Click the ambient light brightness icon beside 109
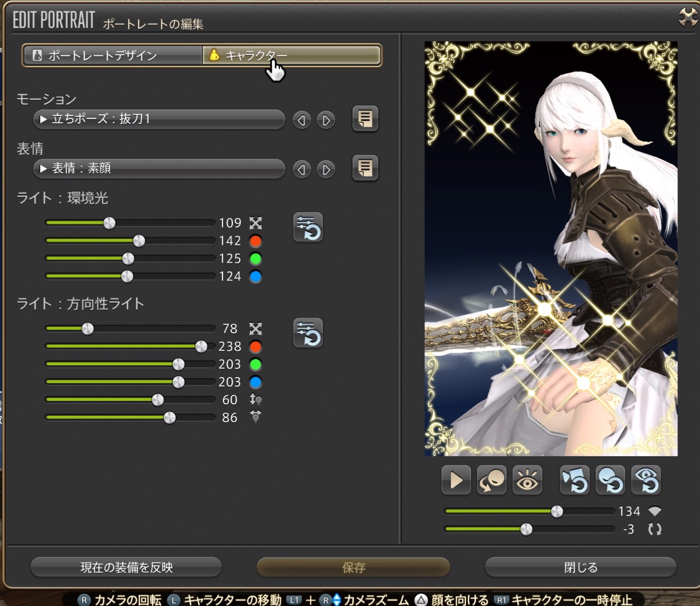700x606 pixels. pos(256,223)
